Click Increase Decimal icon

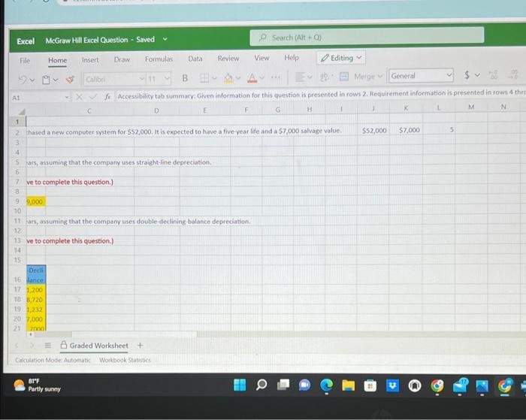[x=494, y=74]
